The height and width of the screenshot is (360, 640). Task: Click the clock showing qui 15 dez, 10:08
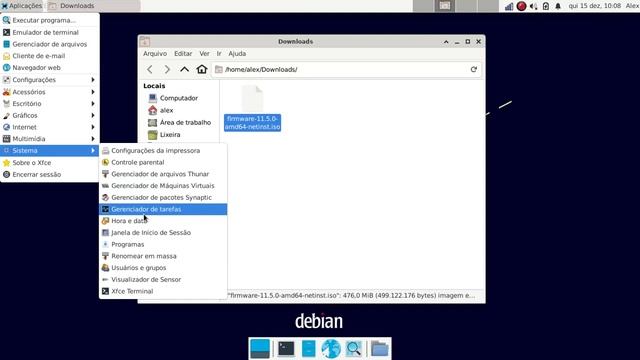coord(595,6)
